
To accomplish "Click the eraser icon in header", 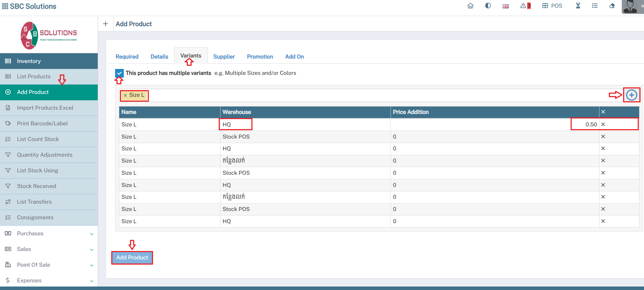I will click(x=612, y=6).
